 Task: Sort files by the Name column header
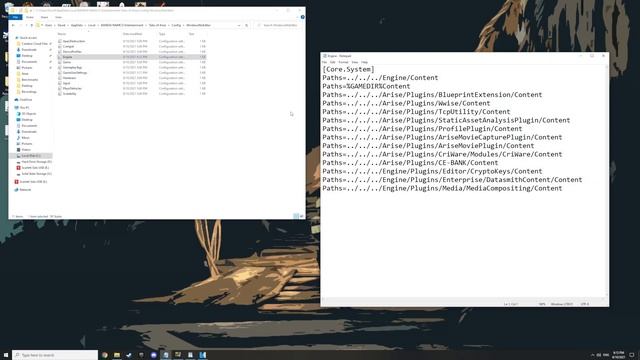[62, 34]
